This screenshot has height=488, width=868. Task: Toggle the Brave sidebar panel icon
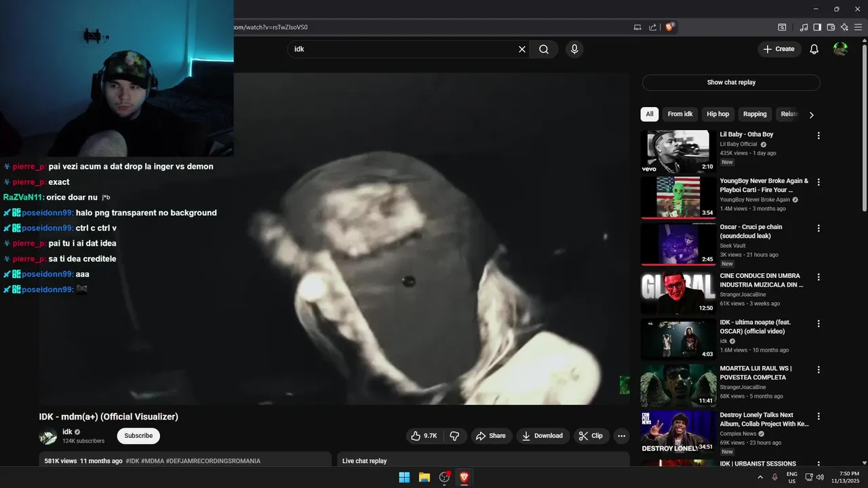click(817, 27)
